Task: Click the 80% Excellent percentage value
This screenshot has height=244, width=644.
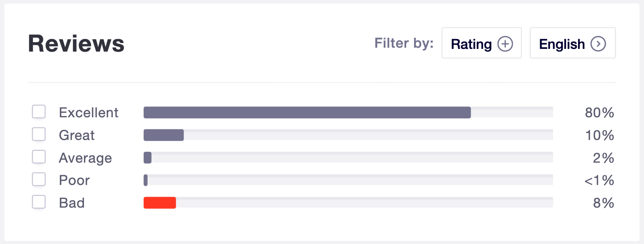Action: point(599,113)
